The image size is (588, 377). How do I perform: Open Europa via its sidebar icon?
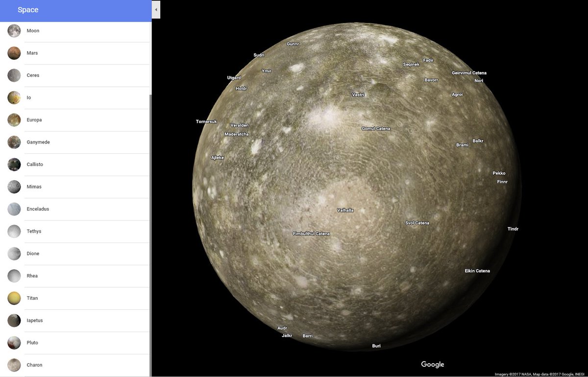(x=14, y=119)
